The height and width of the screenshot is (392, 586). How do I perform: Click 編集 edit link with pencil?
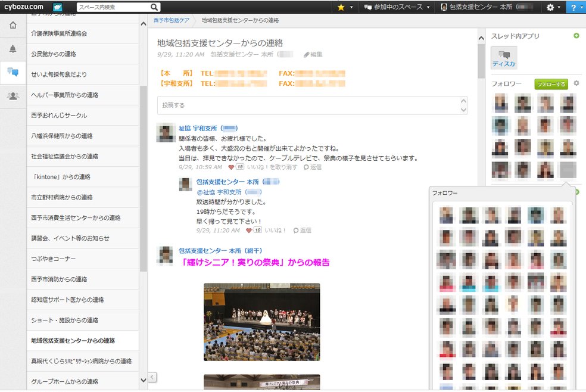pos(313,55)
